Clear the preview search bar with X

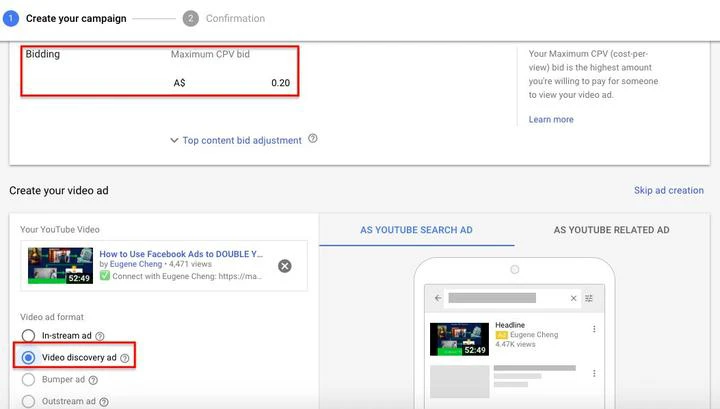pyautogui.click(x=574, y=298)
